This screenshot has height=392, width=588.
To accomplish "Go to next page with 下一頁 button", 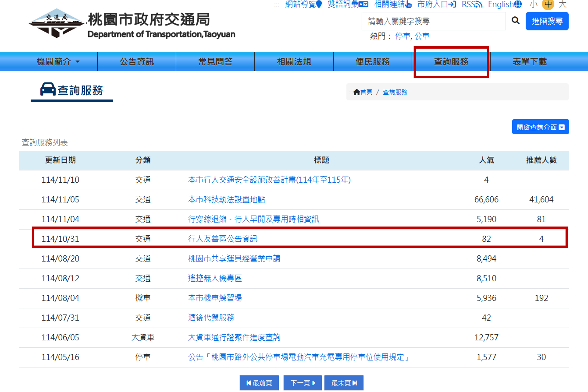I will (x=303, y=383).
